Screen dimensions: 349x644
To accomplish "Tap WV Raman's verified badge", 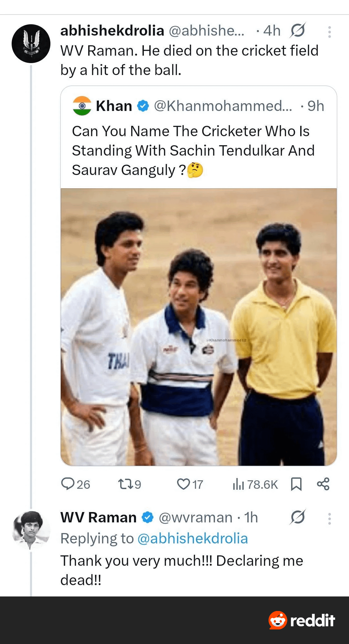I will (148, 518).
